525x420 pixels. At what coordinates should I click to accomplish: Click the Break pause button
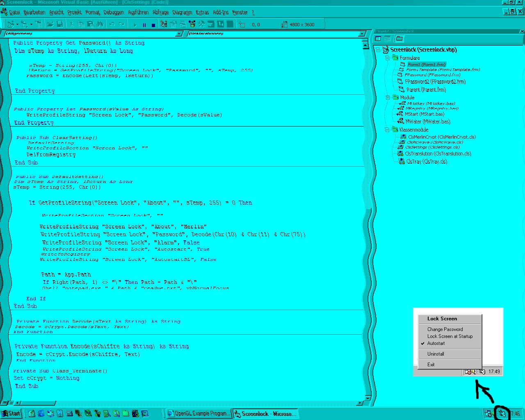144,25
